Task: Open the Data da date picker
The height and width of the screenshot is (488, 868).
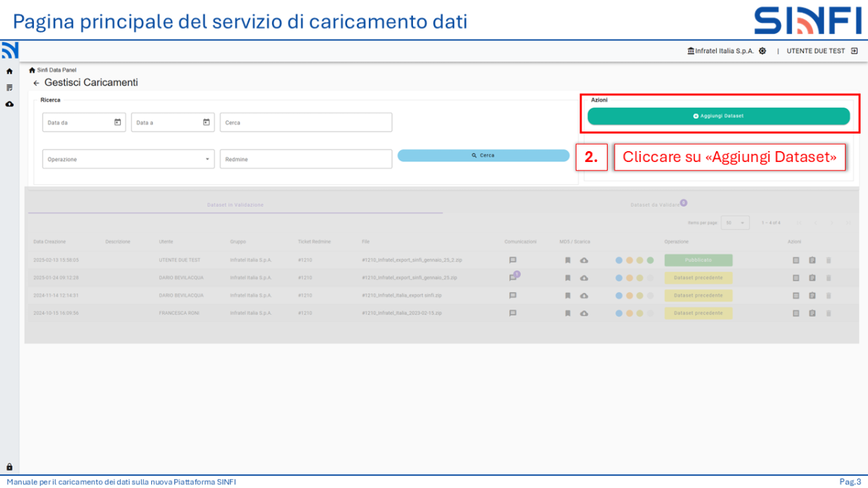Action: [84, 122]
